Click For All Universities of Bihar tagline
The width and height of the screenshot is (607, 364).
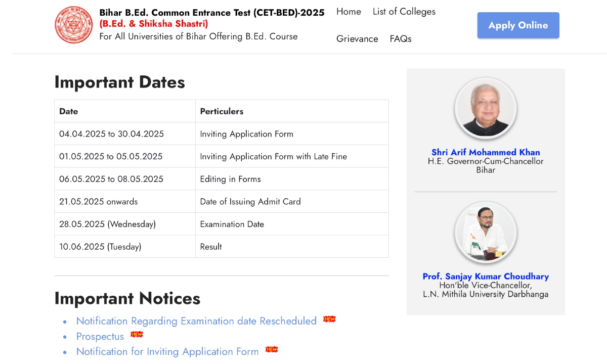pyautogui.click(x=198, y=36)
